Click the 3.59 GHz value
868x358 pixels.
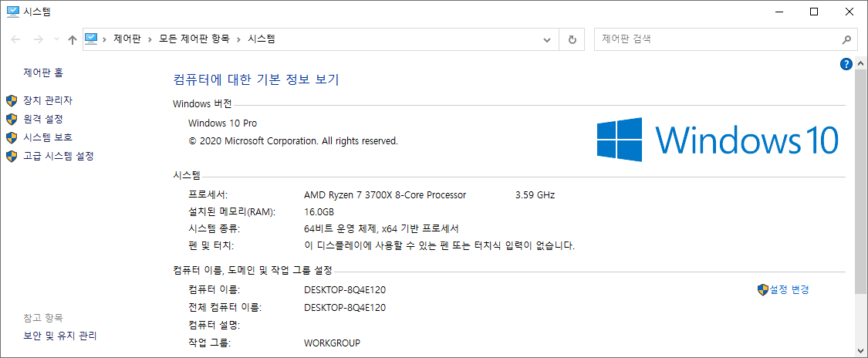point(535,194)
